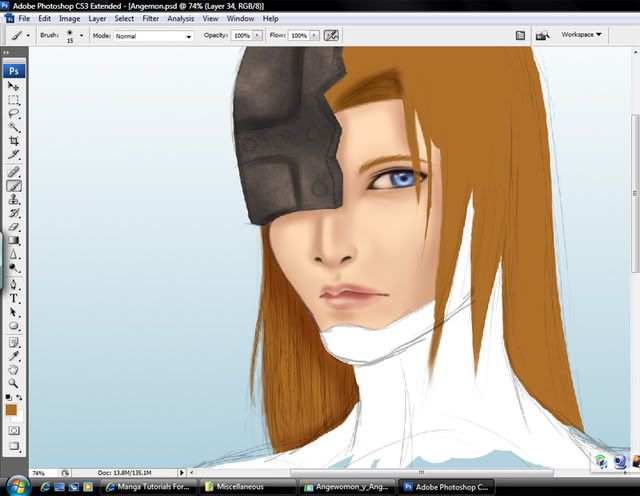Open the status bar info arrow menu
Screen dimensions: 640x496
coord(182,473)
